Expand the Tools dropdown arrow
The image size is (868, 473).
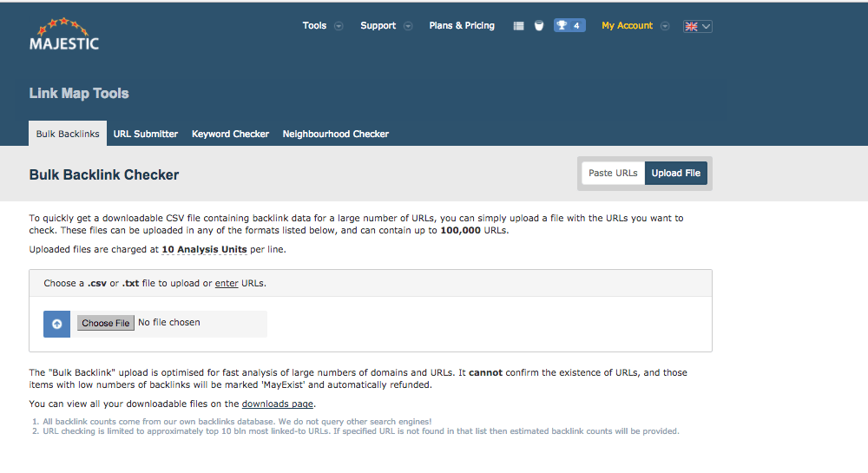339,26
